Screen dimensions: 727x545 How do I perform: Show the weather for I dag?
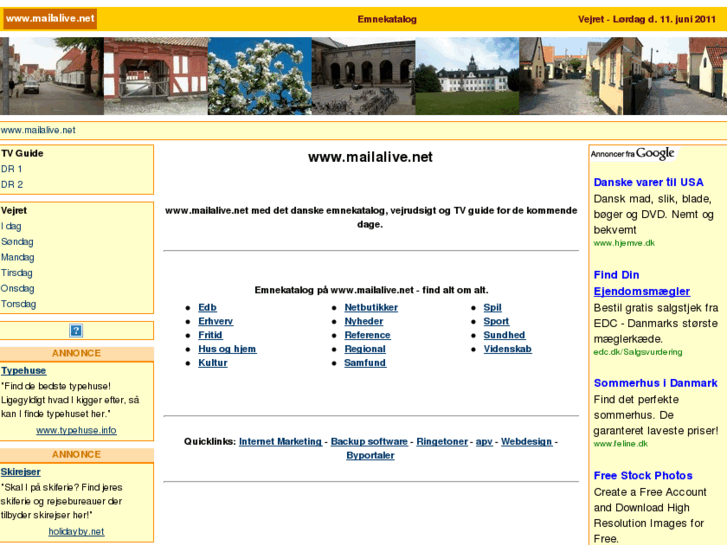(11, 226)
